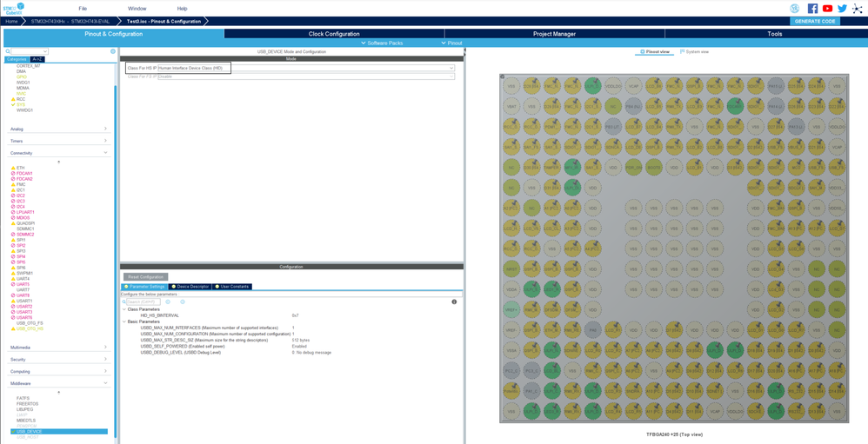
Task: Click the ST community network icon
Action: tap(857, 9)
